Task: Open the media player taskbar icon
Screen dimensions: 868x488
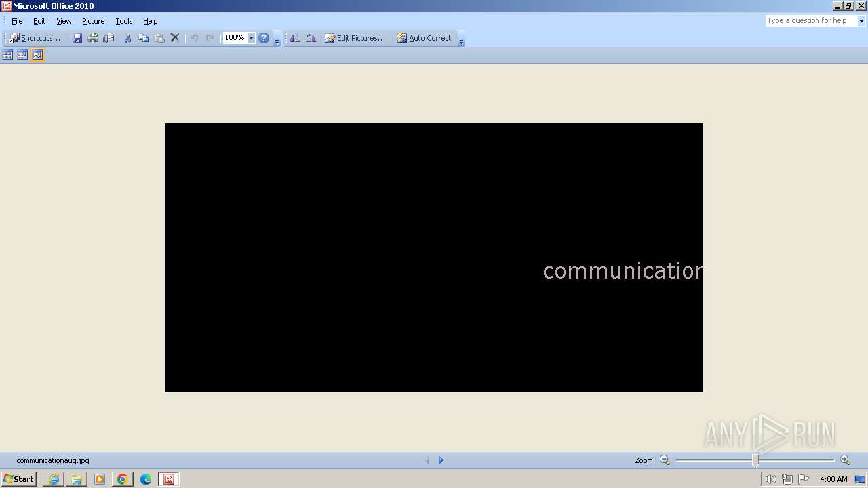Action: [x=100, y=479]
